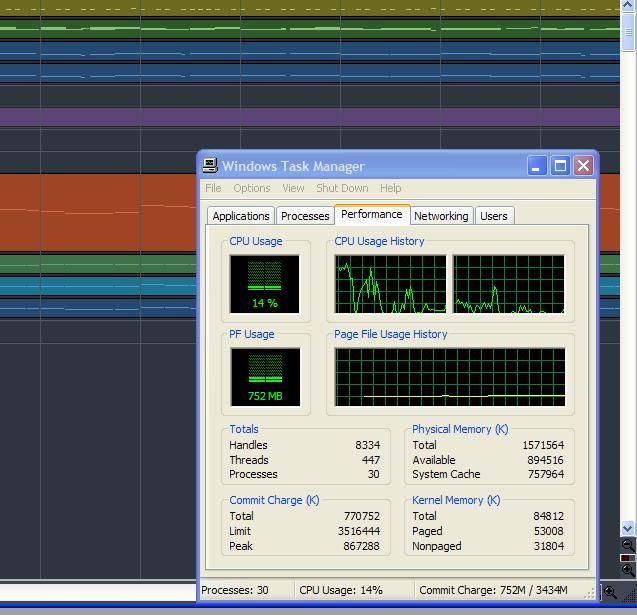The height and width of the screenshot is (615, 637).
Task: Click the Task Manager title bar icon
Action: (210, 166)
